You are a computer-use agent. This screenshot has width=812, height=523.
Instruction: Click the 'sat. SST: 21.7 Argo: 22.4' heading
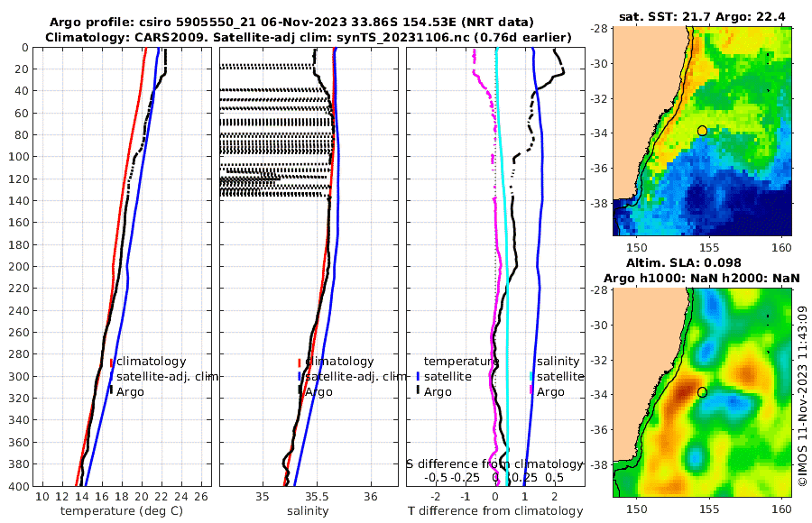tap(702, 16)
